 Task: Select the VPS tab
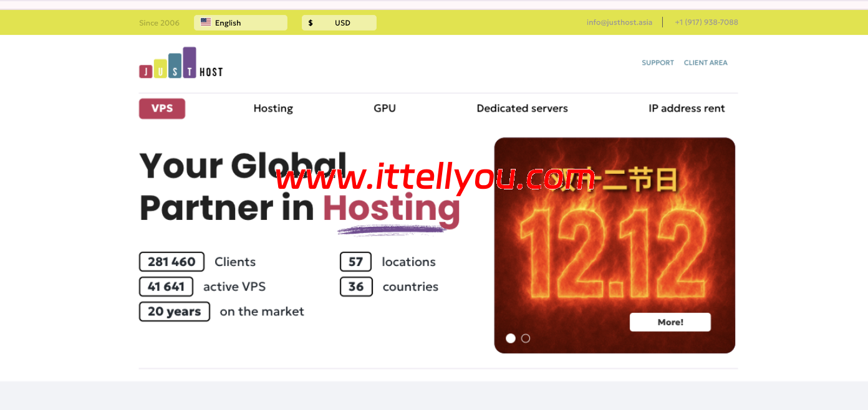[x=162, y=108]
